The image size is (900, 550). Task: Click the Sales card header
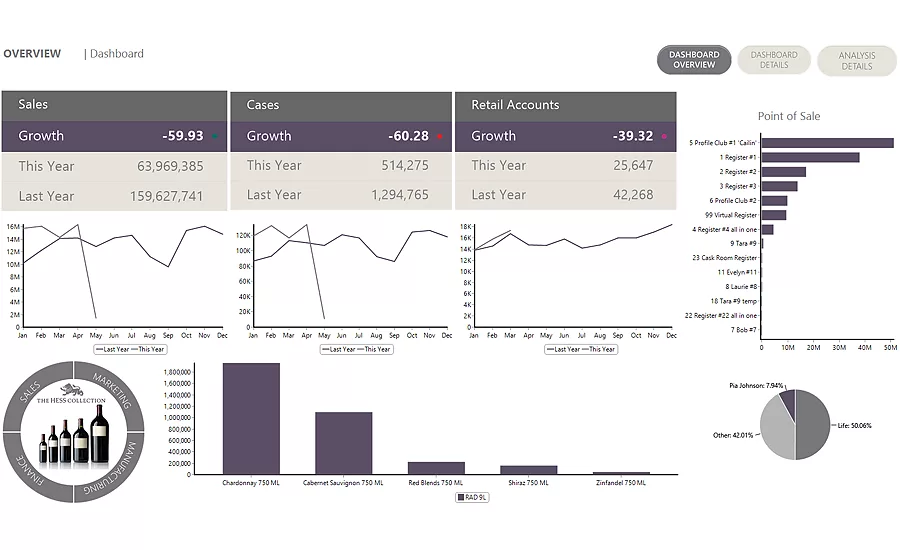(x=114, y=105)
